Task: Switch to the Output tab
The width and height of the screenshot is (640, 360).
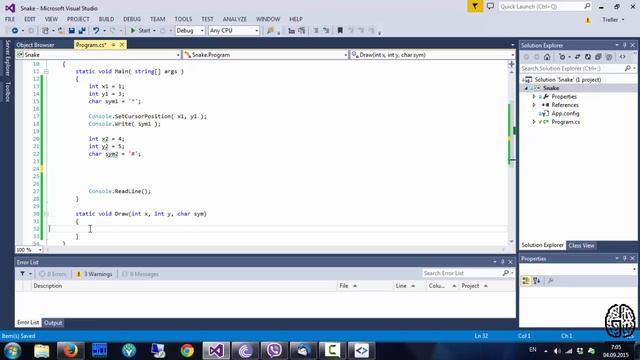Action: pos(53,323)
